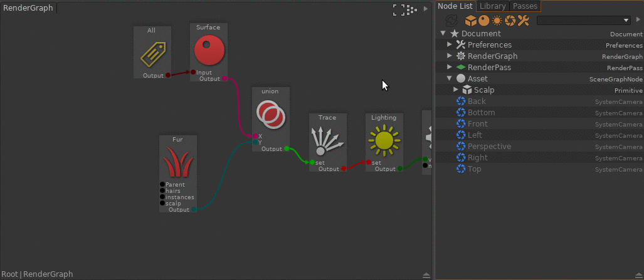Screen dimensions: 644x280
Task: Click the auto-layout nodes icon
Action: (411, 9)
